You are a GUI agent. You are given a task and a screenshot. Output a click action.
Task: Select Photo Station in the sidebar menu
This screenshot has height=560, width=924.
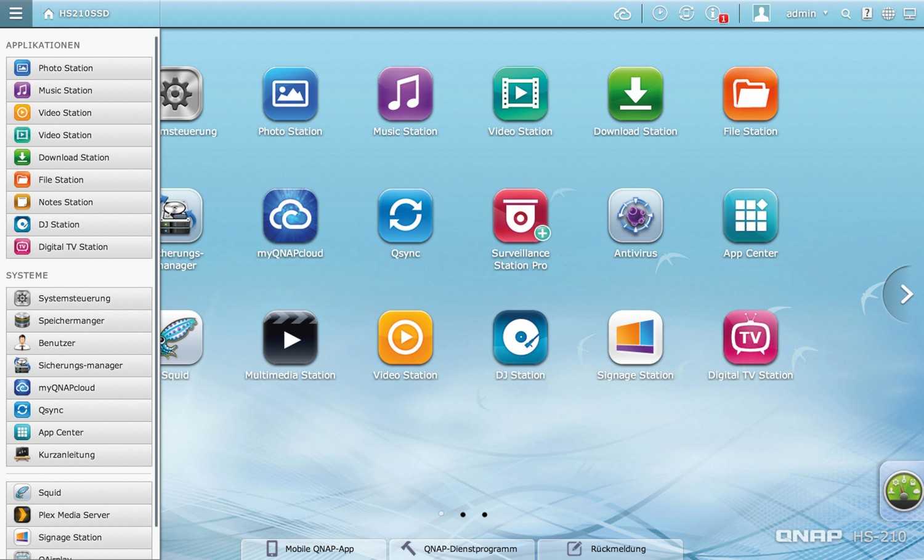click(x=79, y=68)
